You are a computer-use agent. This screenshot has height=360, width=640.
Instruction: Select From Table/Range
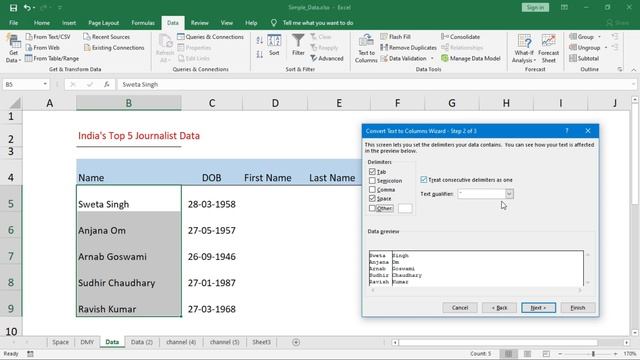(x=52, y=58)
